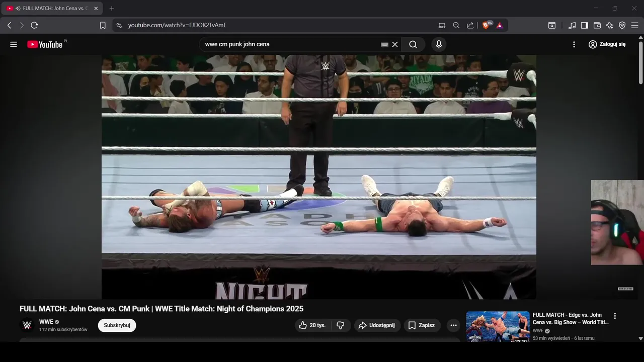Click the video title text

(x=162, y=309)
